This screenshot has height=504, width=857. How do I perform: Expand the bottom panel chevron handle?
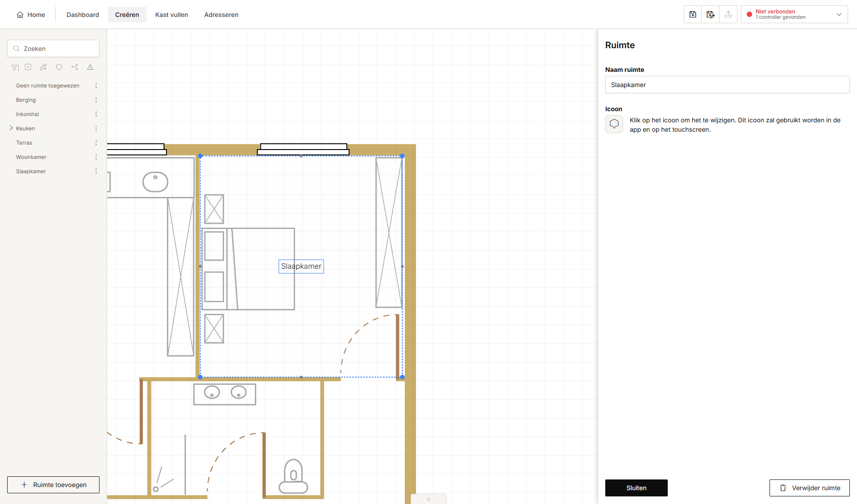pos(428,499)
